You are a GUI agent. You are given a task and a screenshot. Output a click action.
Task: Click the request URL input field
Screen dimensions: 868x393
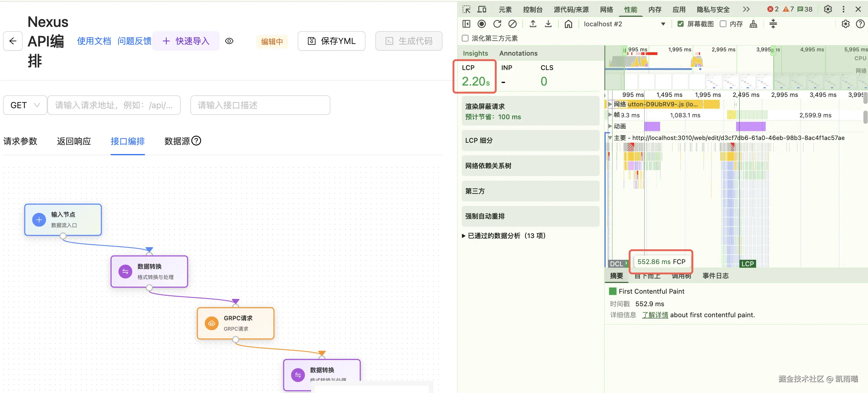[x=114, y=105]
